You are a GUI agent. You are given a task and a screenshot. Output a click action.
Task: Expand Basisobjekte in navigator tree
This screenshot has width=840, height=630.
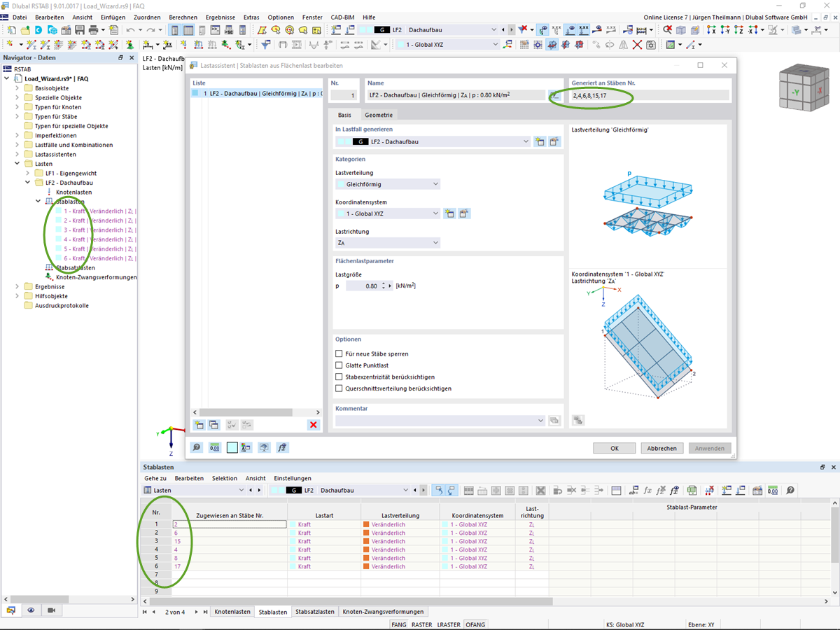tap(18, 88)
